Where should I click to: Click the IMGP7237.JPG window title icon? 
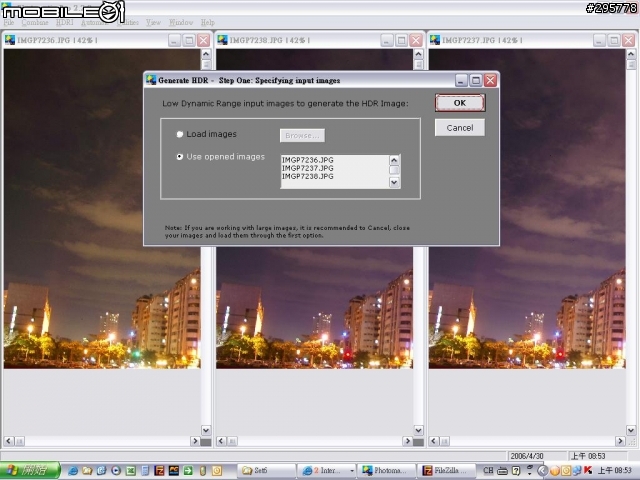[435, 40]
